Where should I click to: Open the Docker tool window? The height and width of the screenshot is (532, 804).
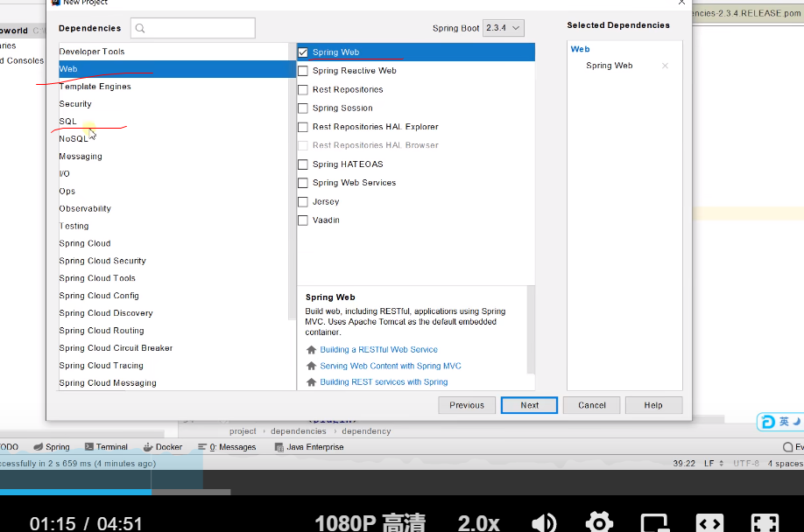click(163, 447)
